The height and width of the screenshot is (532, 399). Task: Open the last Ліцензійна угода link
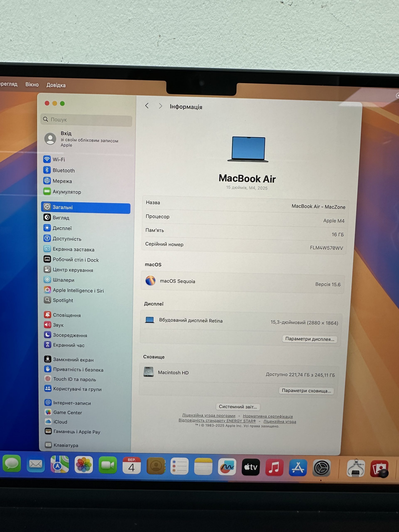(x=280, y=421)
